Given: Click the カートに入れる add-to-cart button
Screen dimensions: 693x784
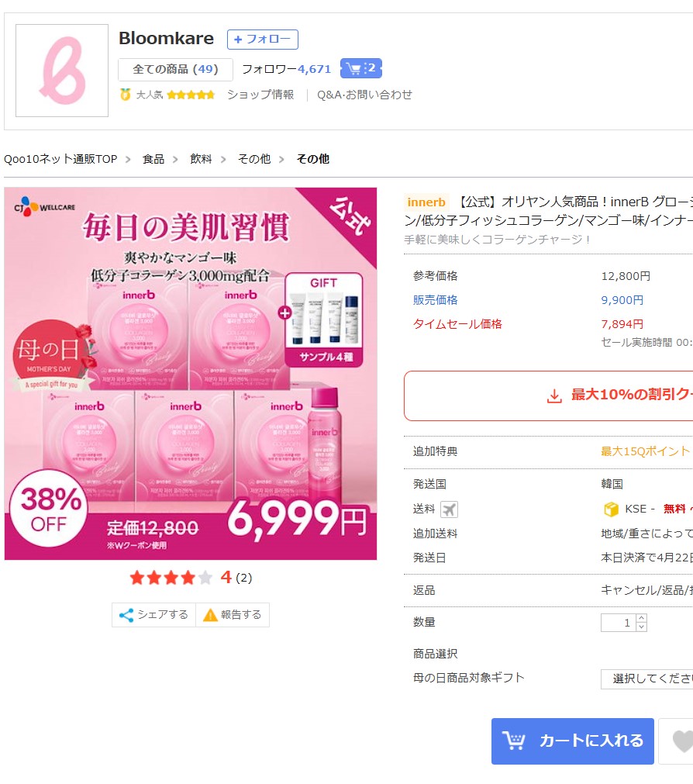Looking at the screenshot, I should tap(572, 741).
